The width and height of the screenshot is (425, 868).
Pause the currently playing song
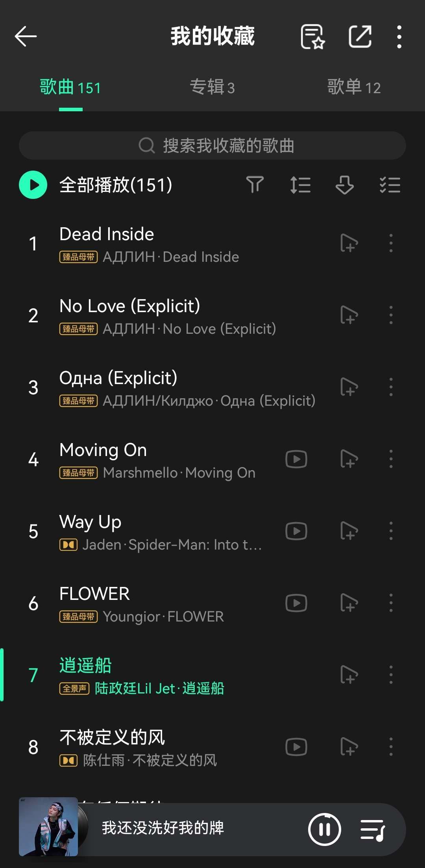point(325,829)
